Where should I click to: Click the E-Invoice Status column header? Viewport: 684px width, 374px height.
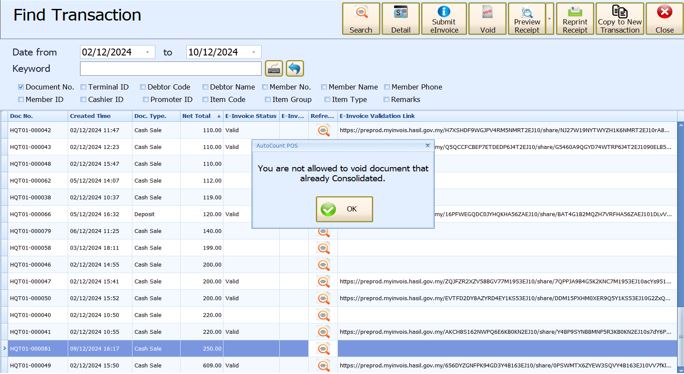(251, 116)
